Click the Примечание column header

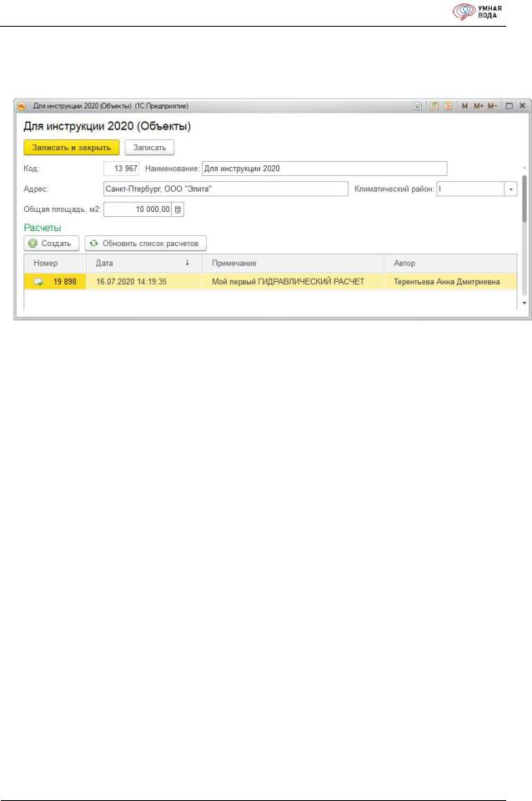click(x=293, y=263)
